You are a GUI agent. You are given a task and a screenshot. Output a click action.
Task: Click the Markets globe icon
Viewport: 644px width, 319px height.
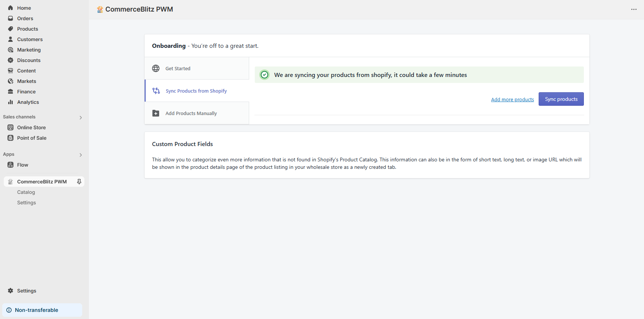[10, 81]
